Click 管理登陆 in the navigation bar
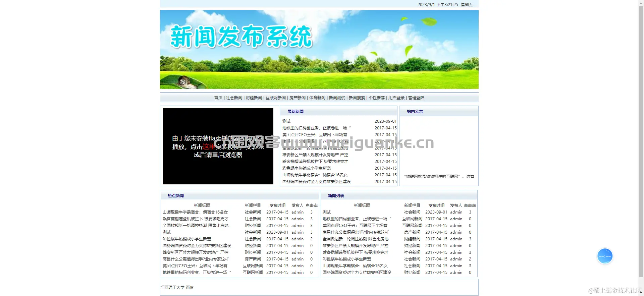The height and width of the screenshot is (296, 644). pyautogui.click(x=416, y=98)
